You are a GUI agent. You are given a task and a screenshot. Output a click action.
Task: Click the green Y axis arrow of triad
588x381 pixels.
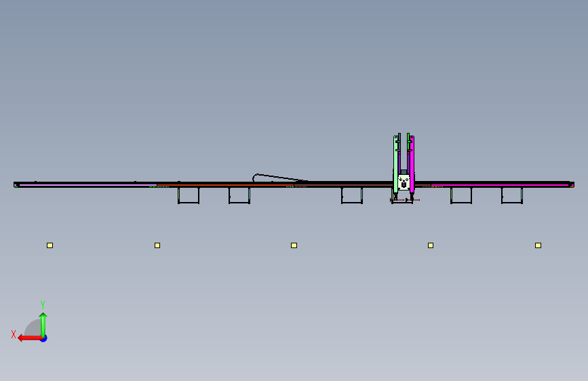[43, 325]
